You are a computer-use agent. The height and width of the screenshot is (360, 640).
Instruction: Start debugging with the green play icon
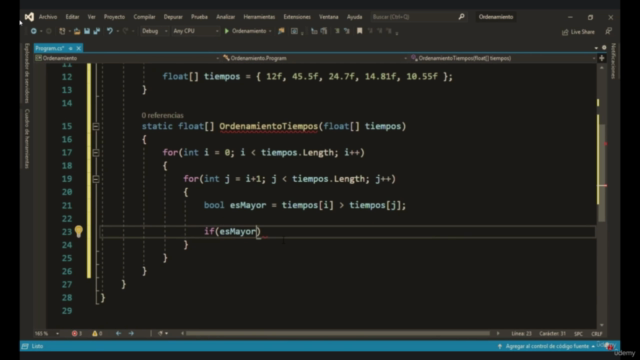click(x=227, y=31)
